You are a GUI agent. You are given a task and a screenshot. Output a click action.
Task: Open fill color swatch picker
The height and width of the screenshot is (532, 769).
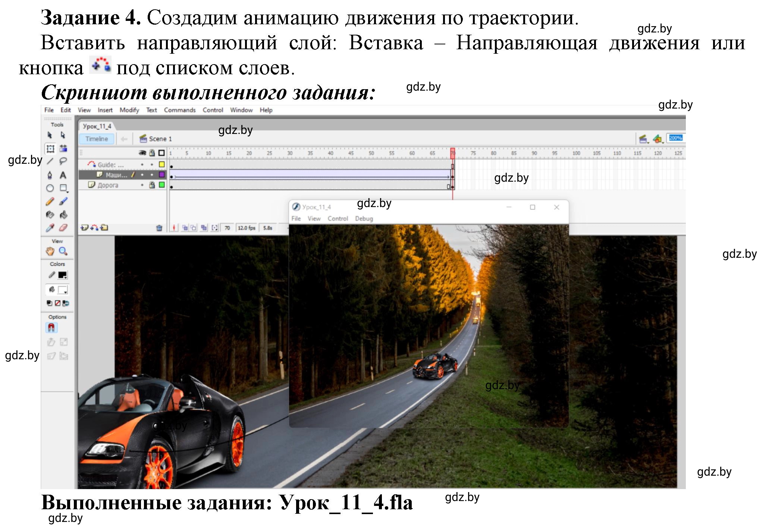coord(63,290)
